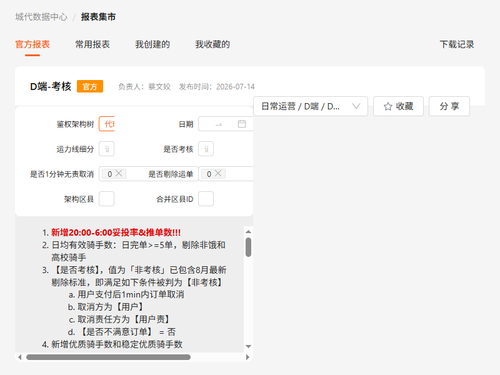Expand the 日常运营 / D端 category dropdown
The width and height of the screenshot is (500, 375).
pyautogui.click(x=310, y=106)
